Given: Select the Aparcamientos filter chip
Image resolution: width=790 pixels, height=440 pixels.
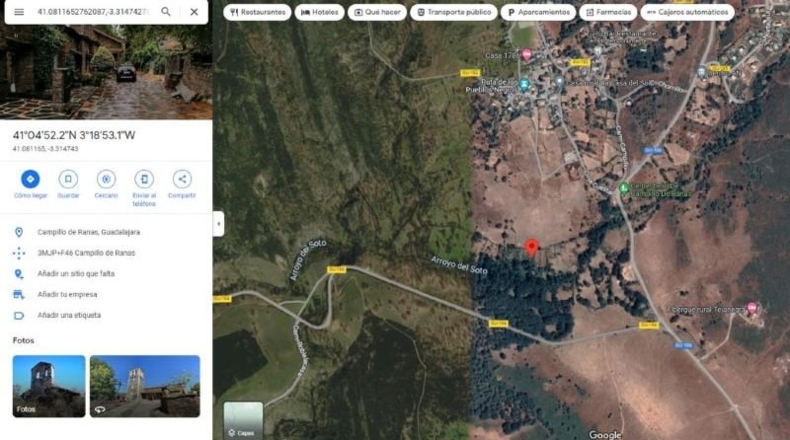Looking at the screenshot, I should tap(538, 12).
